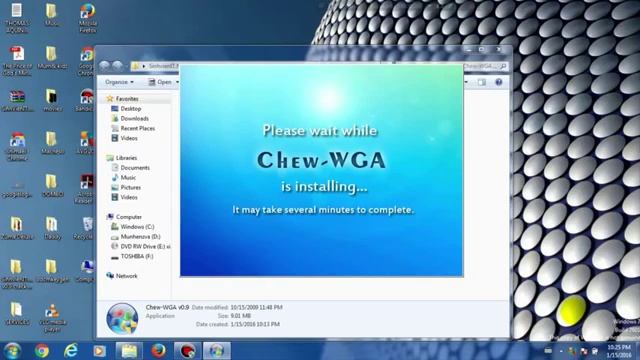
Task: Click the taskbar clock showing 10:25 PM
Action: pos(619,351)
